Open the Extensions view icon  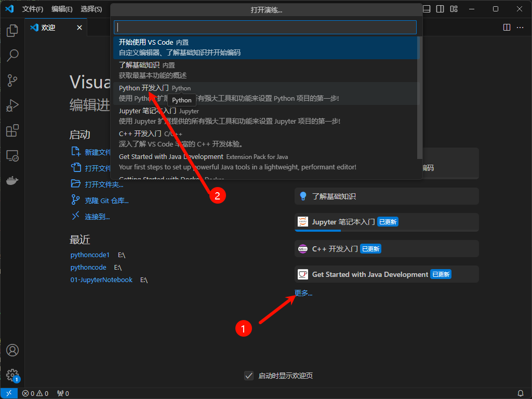click(12, 130)
